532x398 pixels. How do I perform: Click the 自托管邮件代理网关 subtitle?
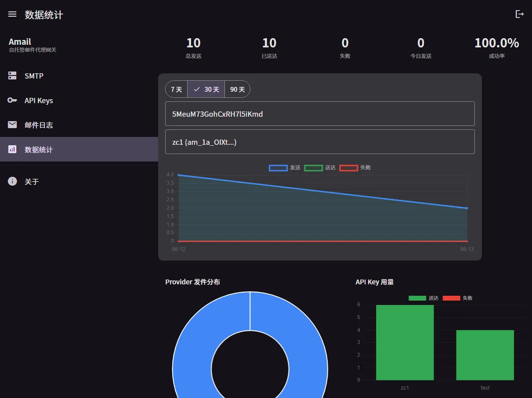[x=33, y=50]
